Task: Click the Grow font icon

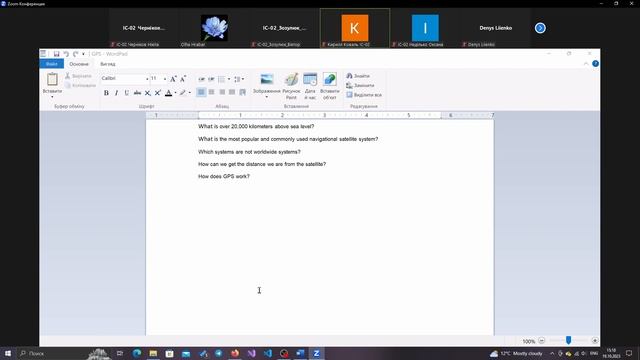Action: click(173, 79)
